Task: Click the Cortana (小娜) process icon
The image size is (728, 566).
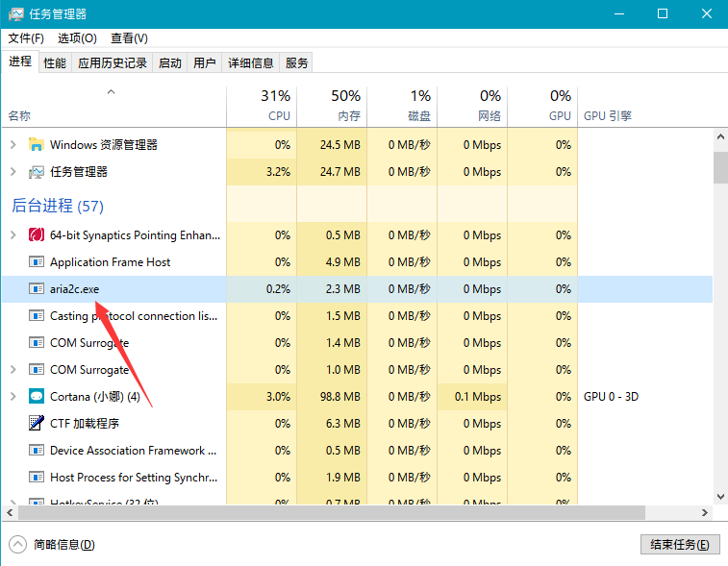Action: tap(37, 397)
